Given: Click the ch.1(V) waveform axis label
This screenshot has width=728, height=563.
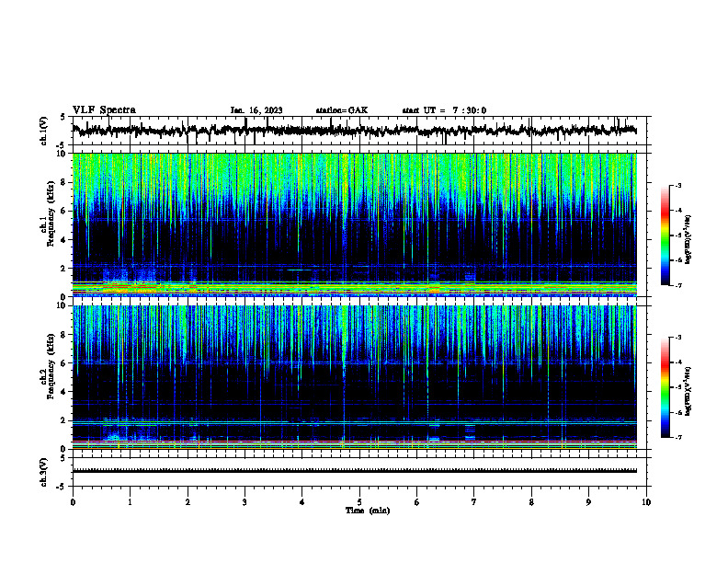Looking at the screenshot, I should pyautogui.click(x=44, y=131).
